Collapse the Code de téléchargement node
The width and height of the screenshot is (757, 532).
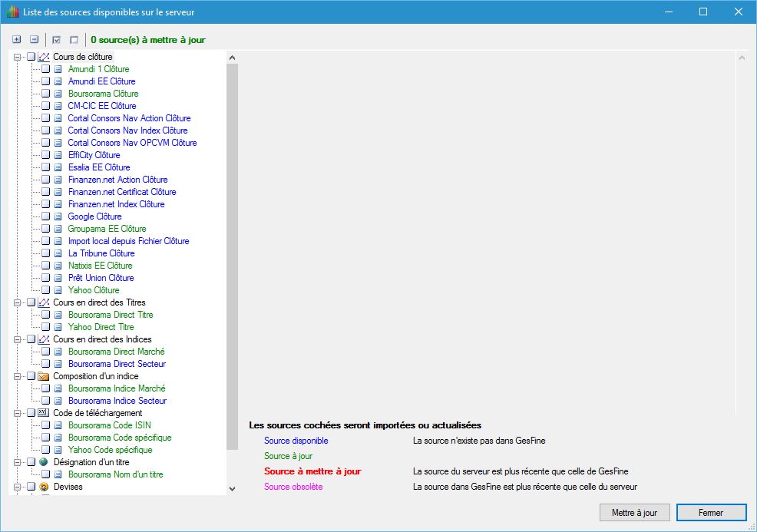18,413
